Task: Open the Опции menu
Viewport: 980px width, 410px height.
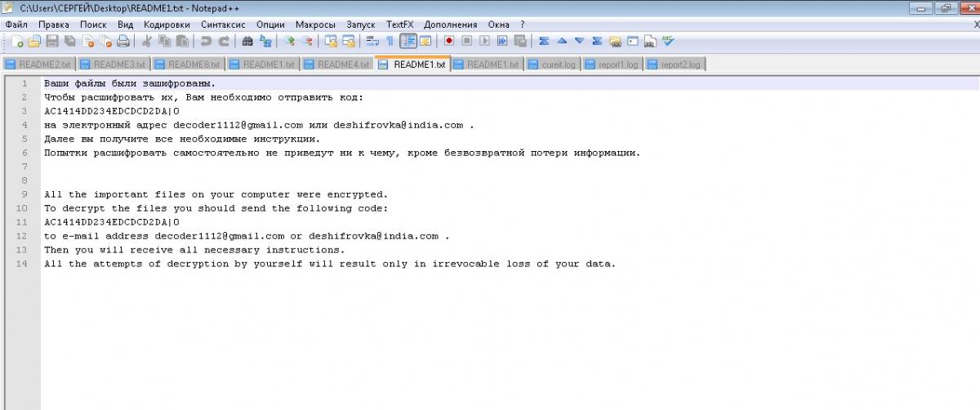Action: point(270,25)
